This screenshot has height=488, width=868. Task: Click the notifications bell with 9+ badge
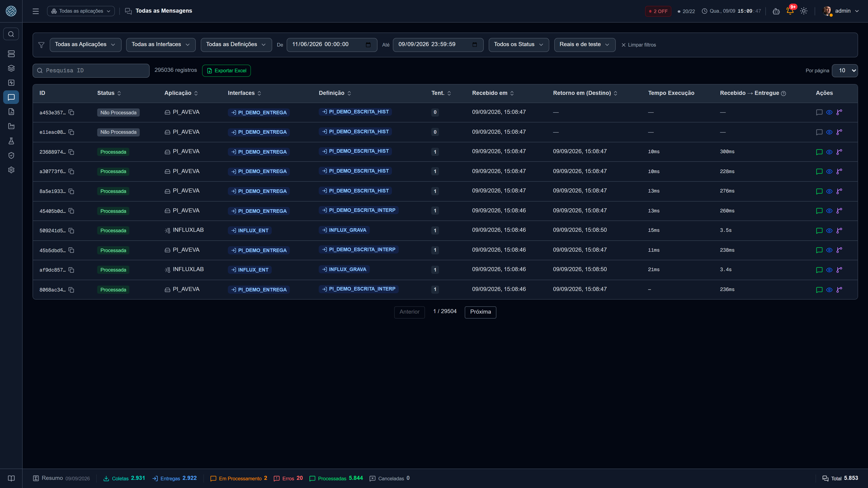(790, 11)
